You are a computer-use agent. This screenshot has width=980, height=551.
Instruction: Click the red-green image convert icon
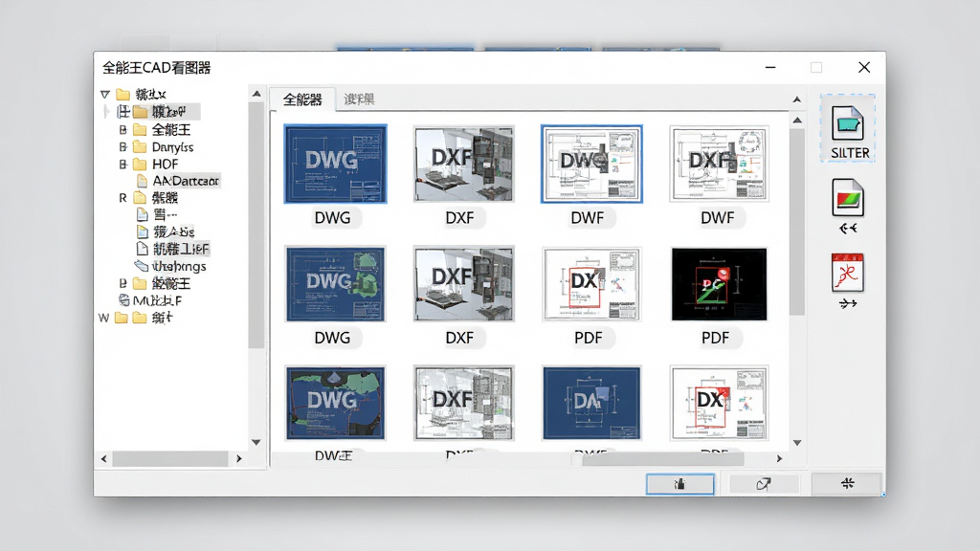pos(848,197)
